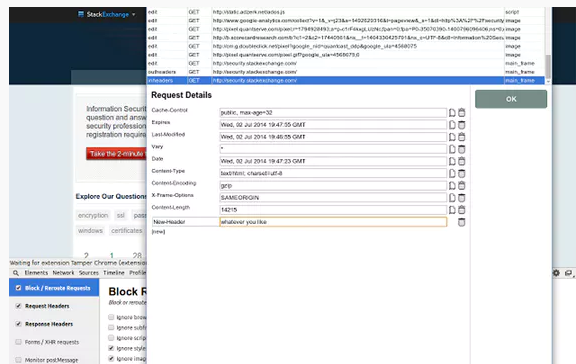Screen dimensions: 576x364
Task: Check the Ignore subfr... option
Action: (111, 327)
